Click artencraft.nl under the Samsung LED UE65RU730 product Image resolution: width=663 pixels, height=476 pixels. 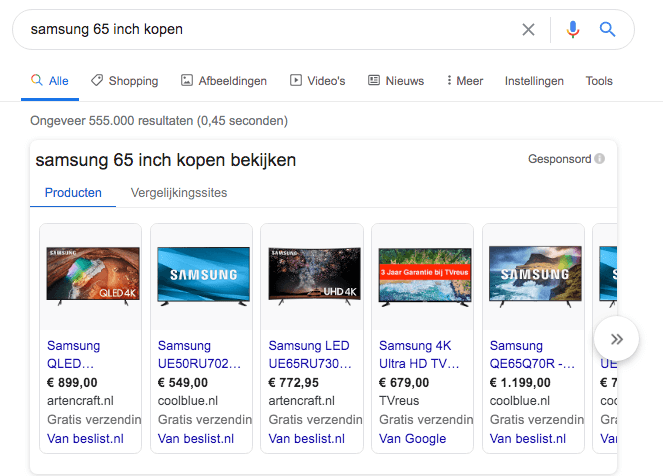point(301,400)
